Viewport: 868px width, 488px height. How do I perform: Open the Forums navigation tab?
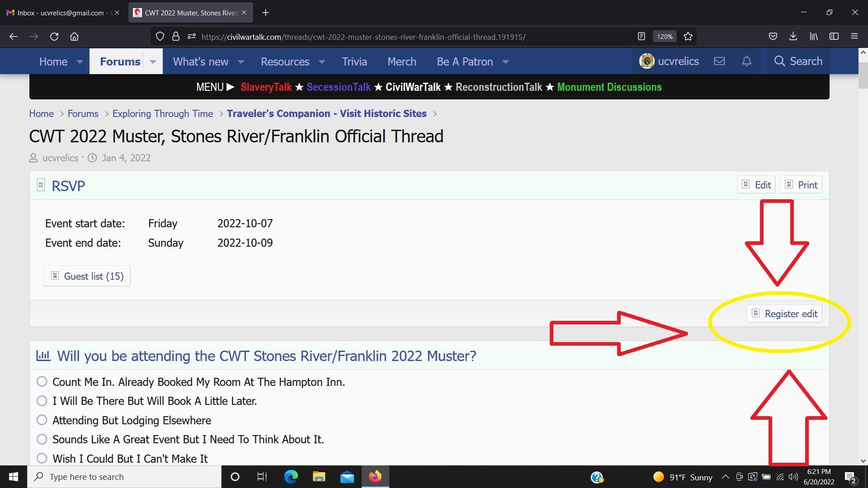coord(120,61)
